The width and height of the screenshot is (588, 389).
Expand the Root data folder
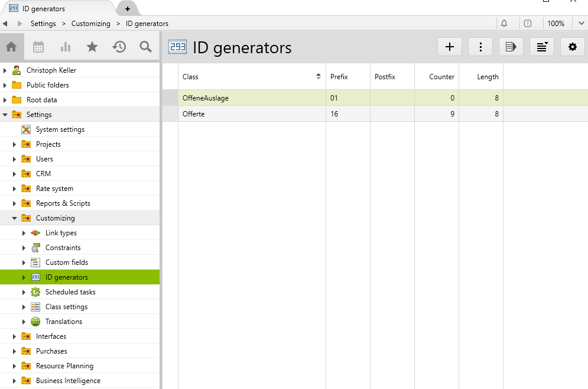click(5, 100)
